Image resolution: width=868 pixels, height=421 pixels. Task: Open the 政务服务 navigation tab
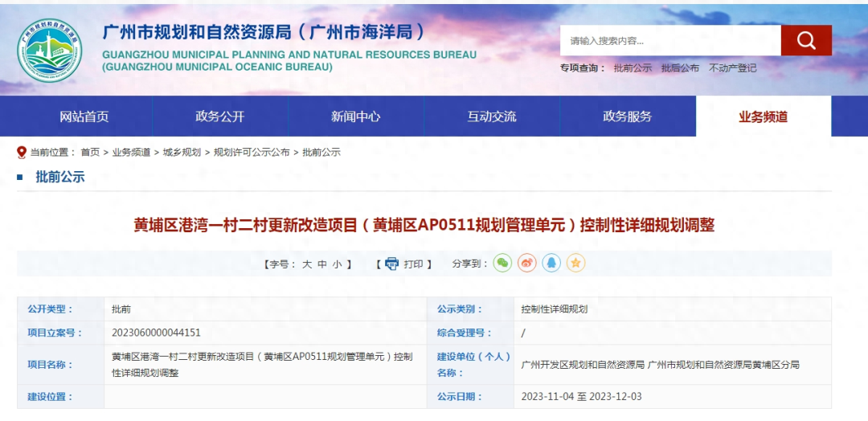628,116
